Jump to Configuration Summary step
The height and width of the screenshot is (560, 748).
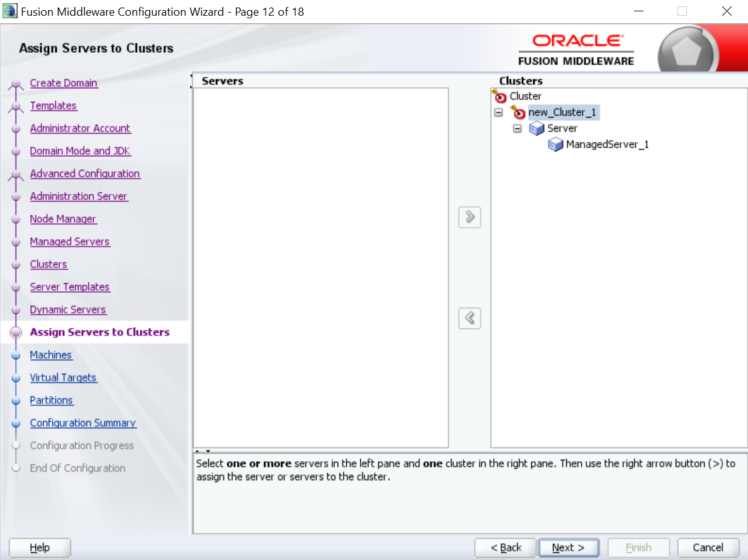(x=83, y=423)
